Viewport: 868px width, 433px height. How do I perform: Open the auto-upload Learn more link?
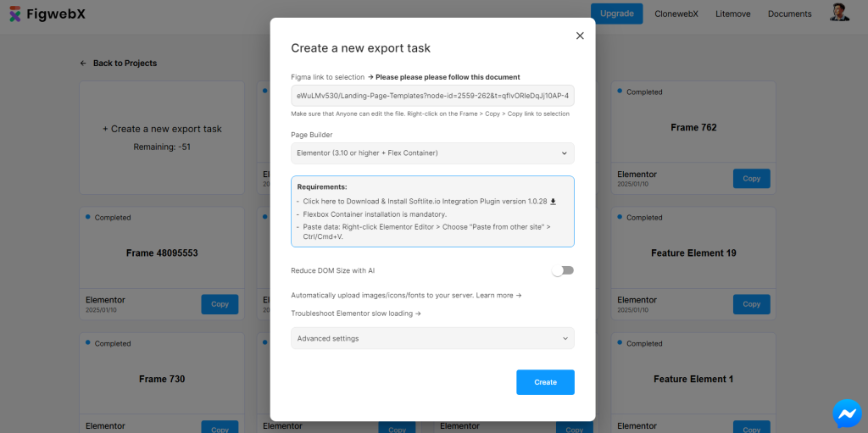tap(498, 295)
